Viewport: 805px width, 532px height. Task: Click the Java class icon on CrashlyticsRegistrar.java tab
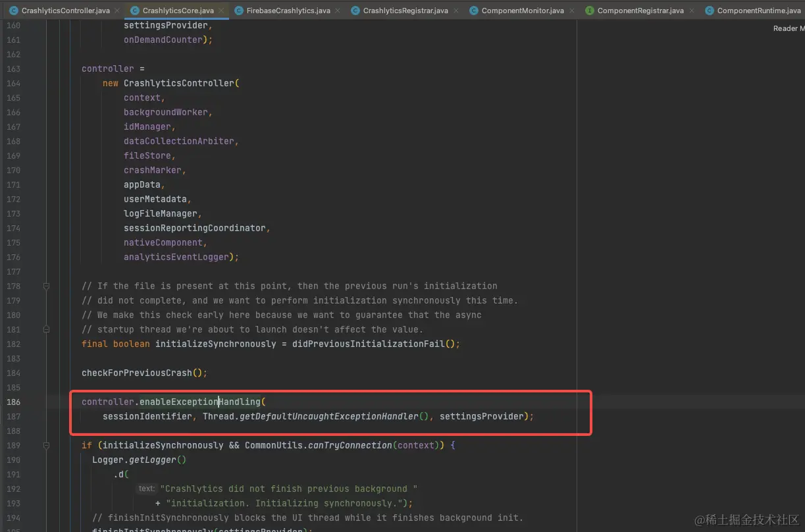point(355,11)
